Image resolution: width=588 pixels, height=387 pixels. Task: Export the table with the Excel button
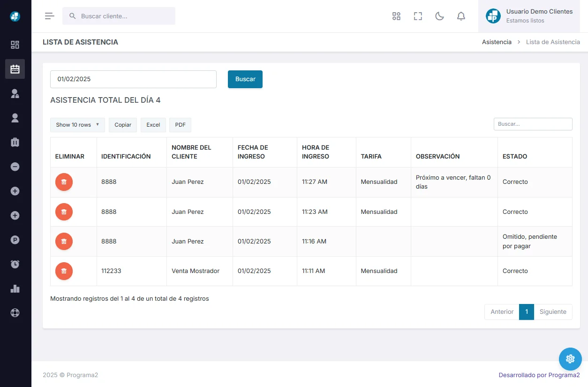[x=153, y=125]
